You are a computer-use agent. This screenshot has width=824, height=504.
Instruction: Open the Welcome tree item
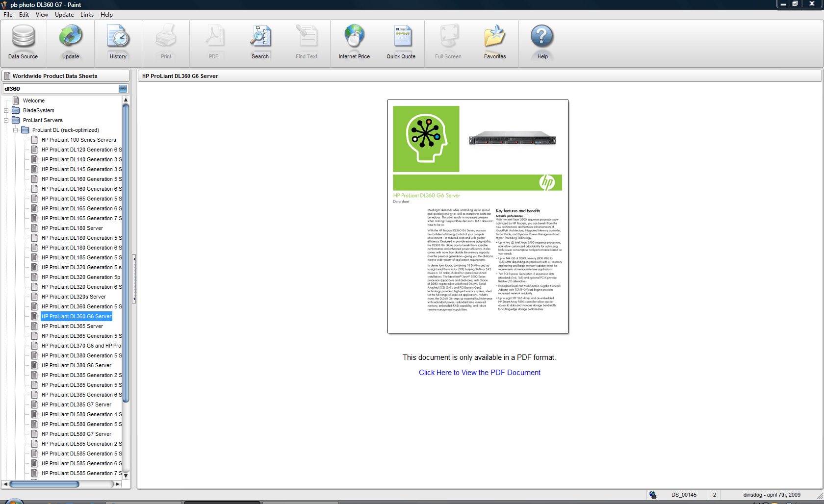tap(34, 101)
